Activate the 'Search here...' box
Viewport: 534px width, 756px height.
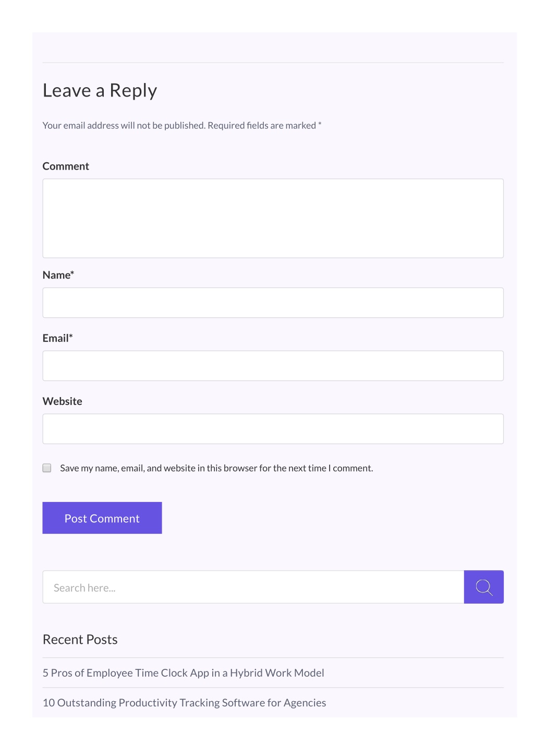pos(253,587)
